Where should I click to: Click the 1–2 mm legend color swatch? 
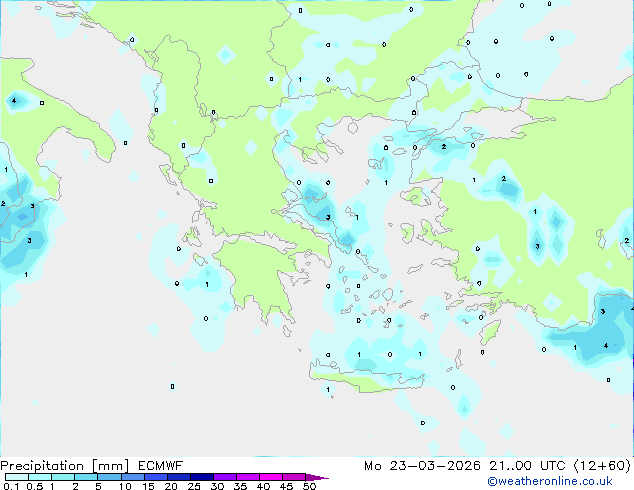(x=63, y=477)
